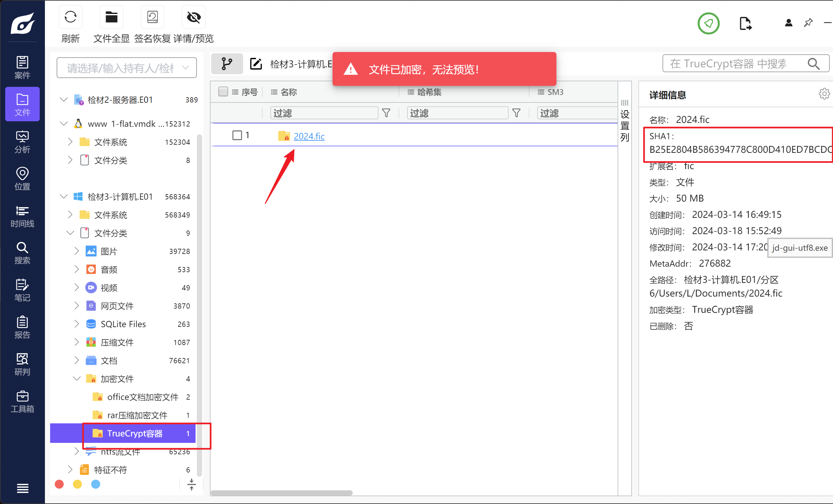Click the filter funnel beside 名称 filter
Image resolution: width=833 pixels, height=504 pixels.
(x=386, y=113)
